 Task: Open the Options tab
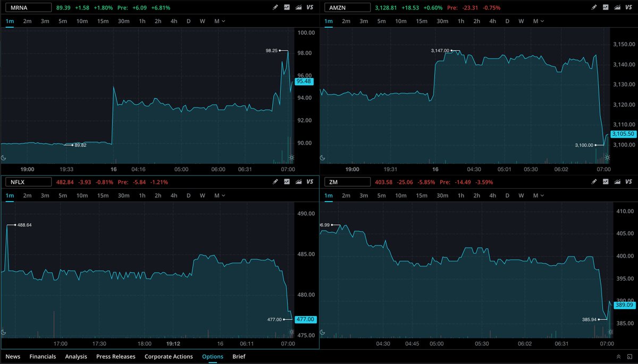tap(213, 357)
